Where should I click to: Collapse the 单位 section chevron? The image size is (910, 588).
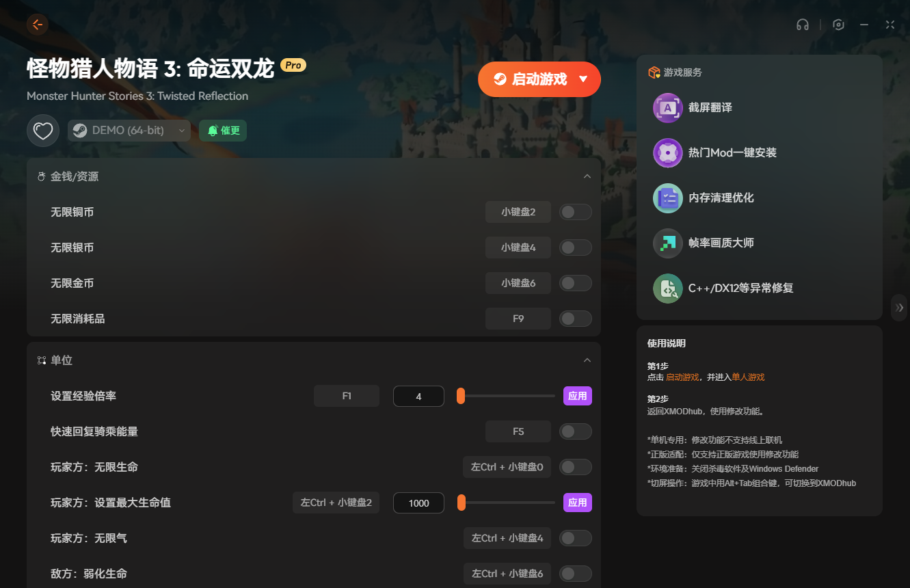(587, 360)
